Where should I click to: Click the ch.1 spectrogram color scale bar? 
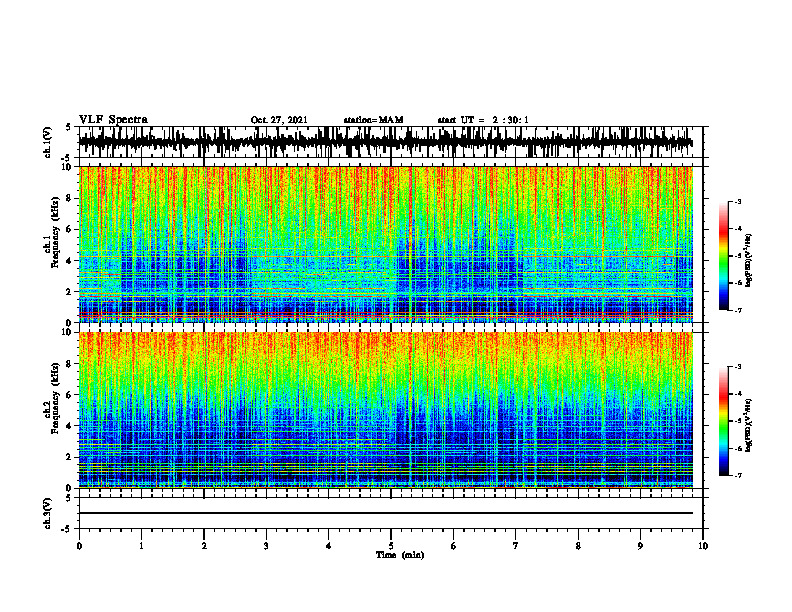pyautogui.click(x=723, y=256)
